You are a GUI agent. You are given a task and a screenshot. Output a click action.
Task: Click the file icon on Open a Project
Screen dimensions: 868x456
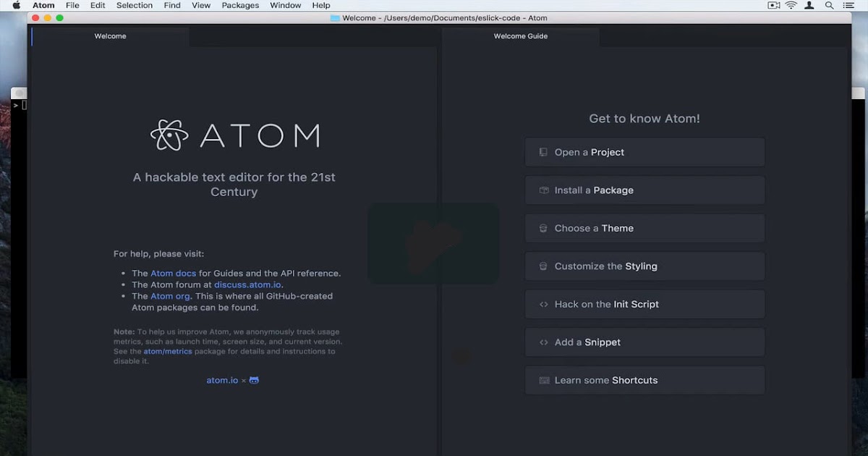point(542,152)
